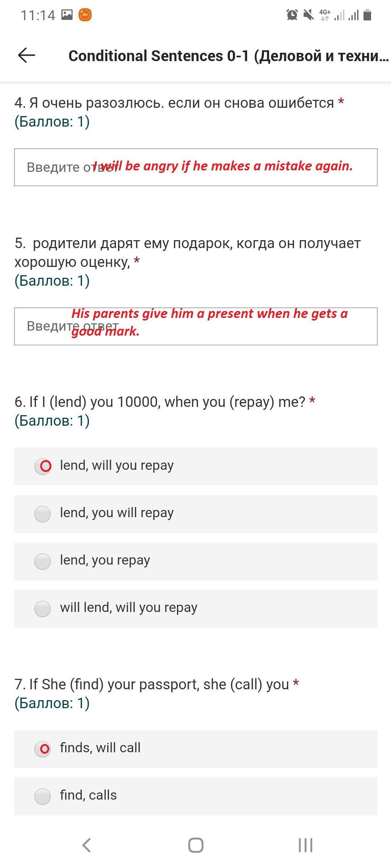
Task: Tap the back arrow in header
Action: 26,55
